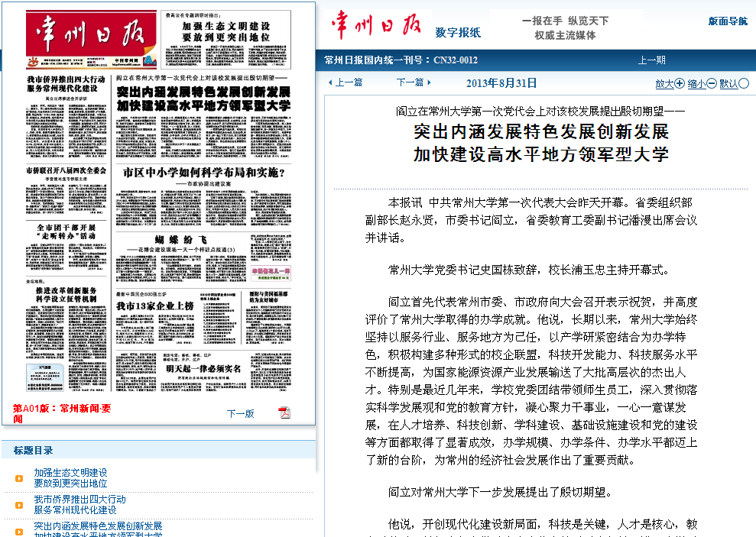The width and height of the screenshot is (756, 537).
Task: Open the 加强生态文明建设 要放到更突出地位 list link
Action: pyautogui.click(x=70, y=477)
